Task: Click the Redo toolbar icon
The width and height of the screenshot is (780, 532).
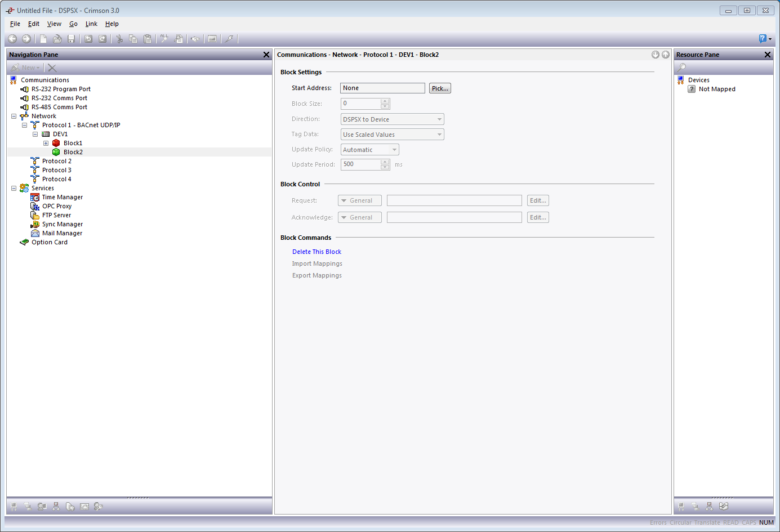Action: click(102, 39)
